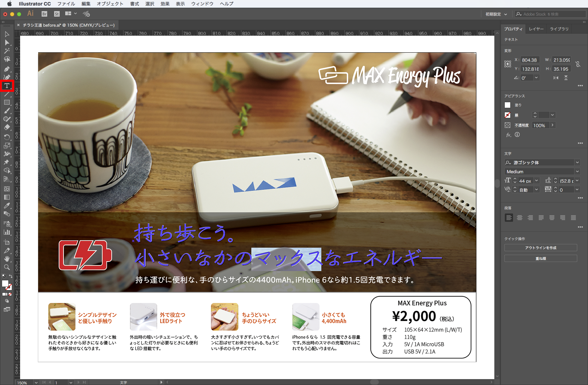Select the Eyedropper tool
The height and width of the screenshot is (385, 588).
7,205
